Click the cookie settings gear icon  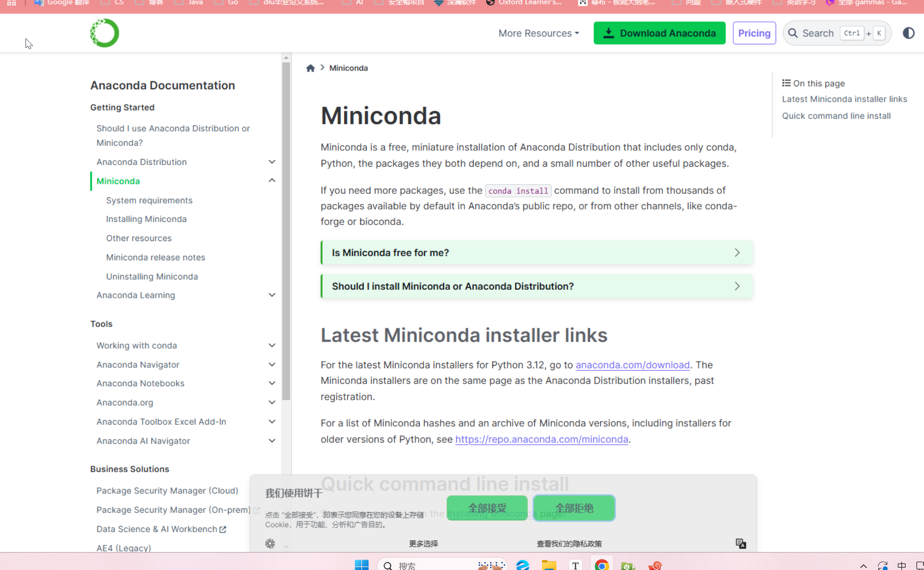[270, 544]
